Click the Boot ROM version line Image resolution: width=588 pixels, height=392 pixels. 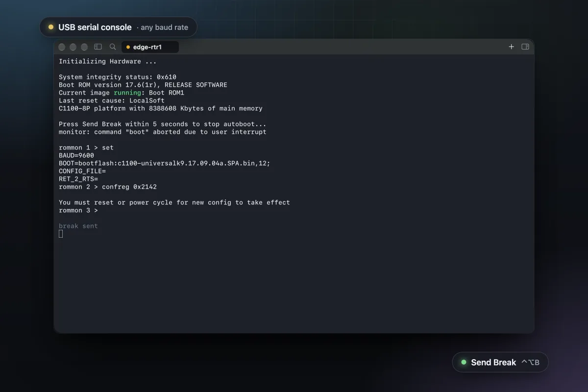143,85
